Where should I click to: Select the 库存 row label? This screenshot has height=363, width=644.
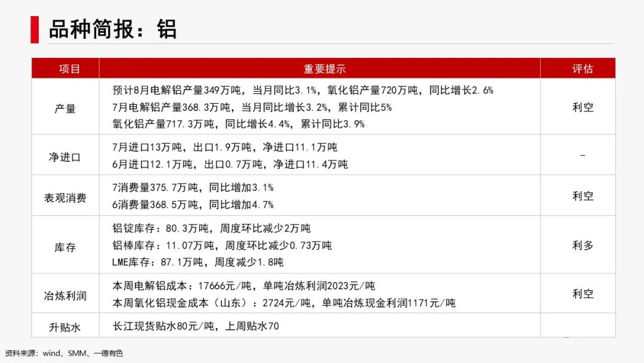tap(65, 245)
